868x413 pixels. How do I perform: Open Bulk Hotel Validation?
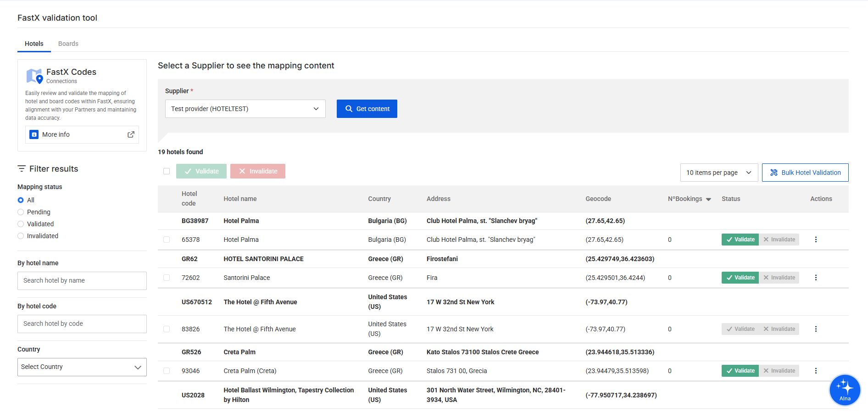[x=805, y=173]
